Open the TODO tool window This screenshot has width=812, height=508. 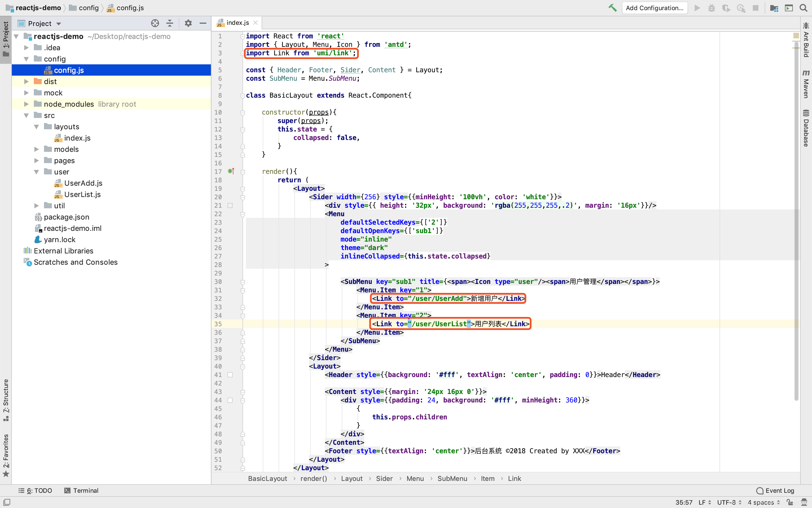35,491
